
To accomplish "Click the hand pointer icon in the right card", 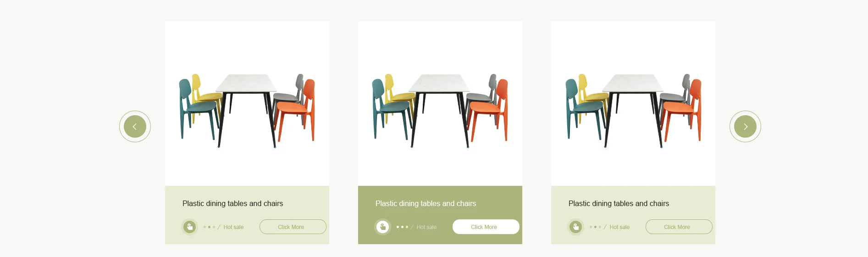I will tap(575, 227).
